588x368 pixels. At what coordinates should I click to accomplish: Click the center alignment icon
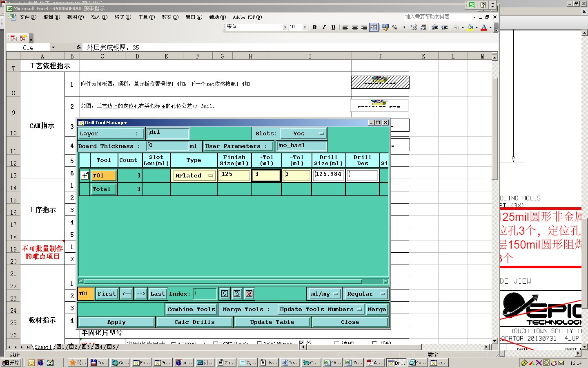(354, 27)
